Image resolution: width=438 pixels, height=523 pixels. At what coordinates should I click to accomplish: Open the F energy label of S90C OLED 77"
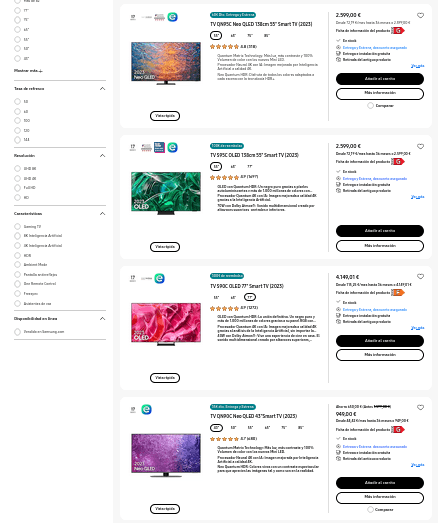pyautogui.click(x=398, y=293)
